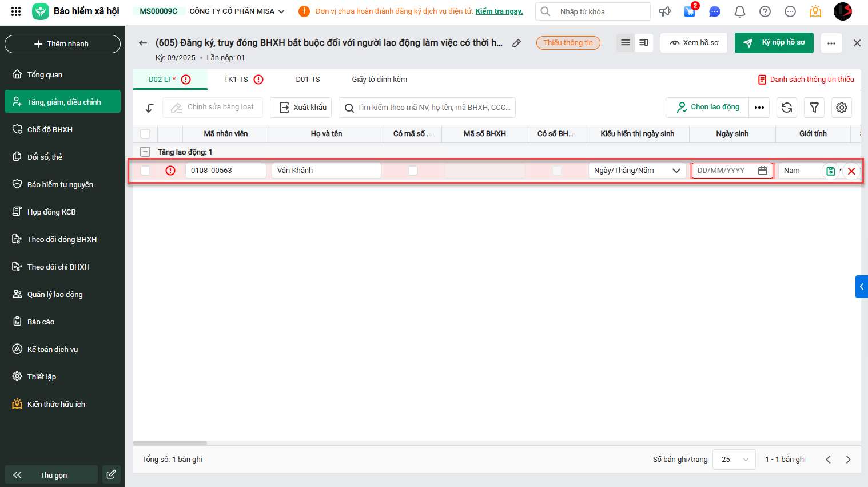
Task: Switch to compact list view icon
Action: coord(626,42)
